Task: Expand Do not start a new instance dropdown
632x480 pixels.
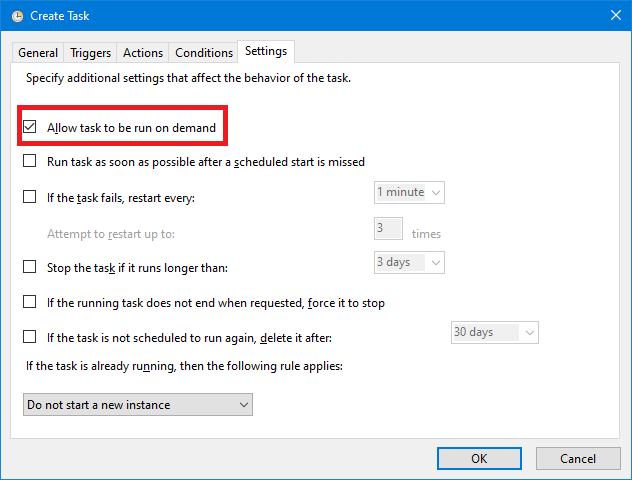Action: (138, 405)
